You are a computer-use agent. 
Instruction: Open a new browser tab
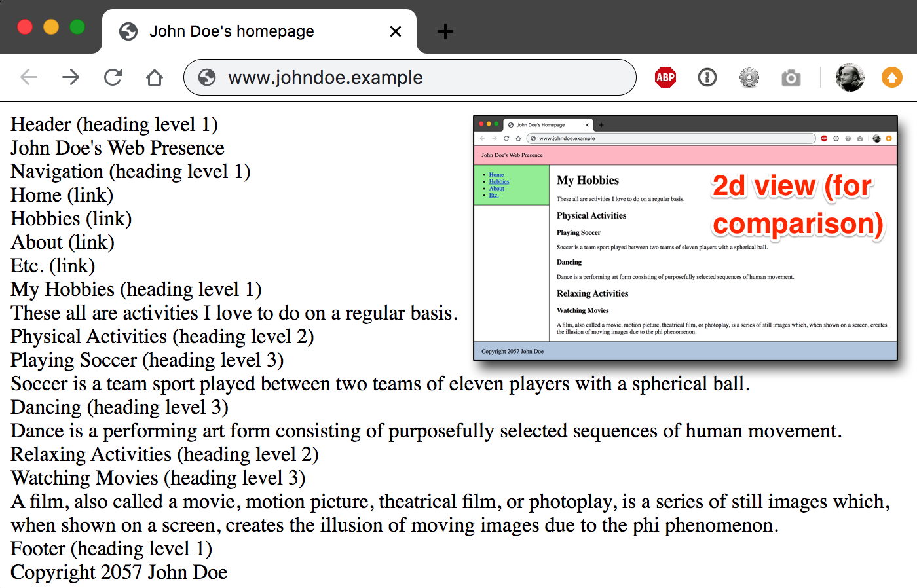pyautogui.click(x=445, y=31)
